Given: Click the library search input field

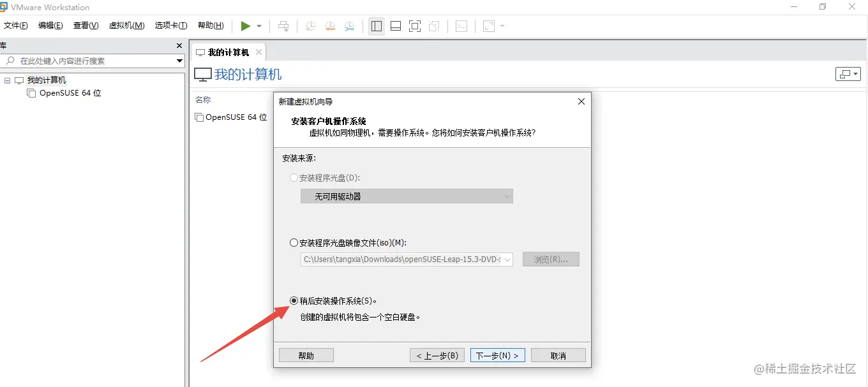Looking at the screenshot, I should click(88, 61).
